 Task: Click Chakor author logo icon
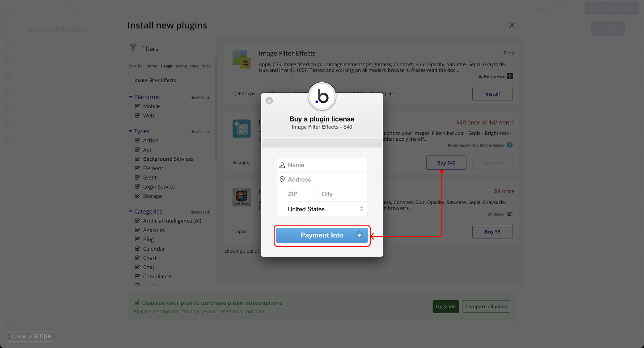(510, 214)
